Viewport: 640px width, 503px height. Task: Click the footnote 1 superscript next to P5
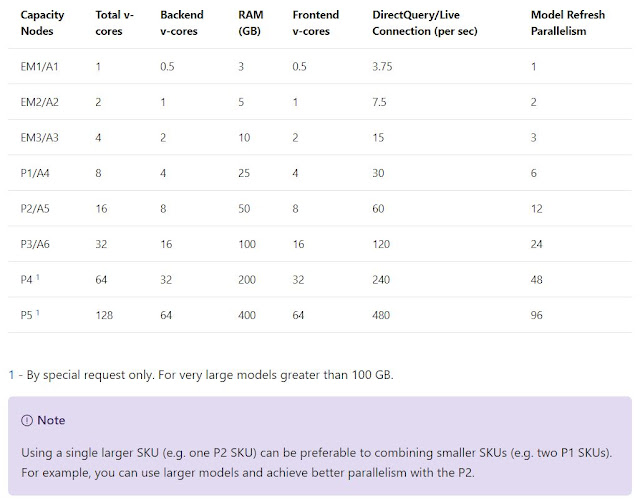(x=38, y=312)
